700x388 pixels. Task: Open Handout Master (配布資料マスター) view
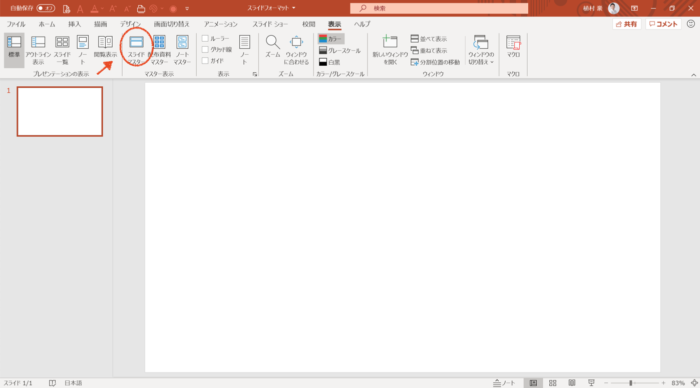tap(159, 50)
